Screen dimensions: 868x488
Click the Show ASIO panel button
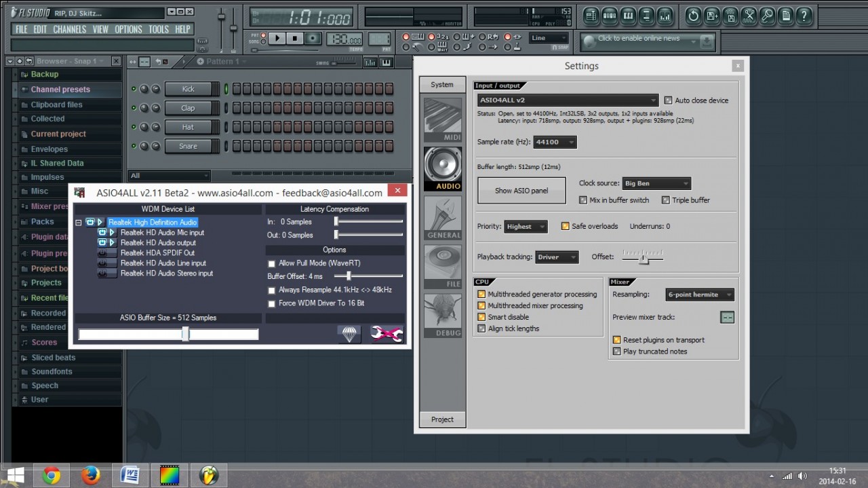521,191
